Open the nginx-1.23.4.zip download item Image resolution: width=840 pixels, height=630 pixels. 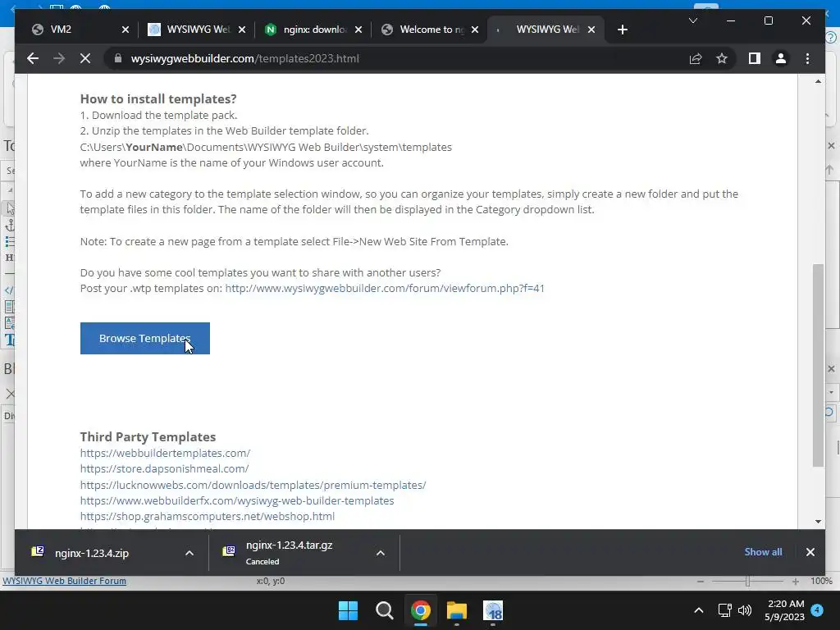click(92, 553)
